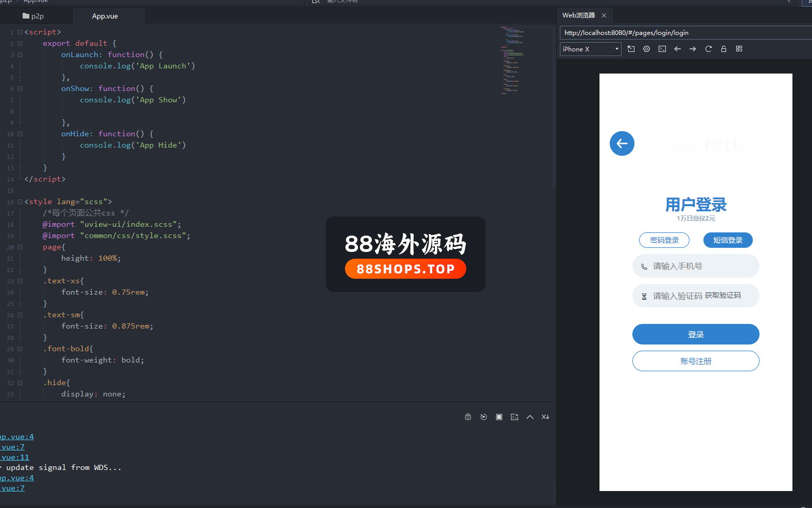Collapse the style block at line 16
The width and height of the screenshot is (812, 508).
pos(20,202)
